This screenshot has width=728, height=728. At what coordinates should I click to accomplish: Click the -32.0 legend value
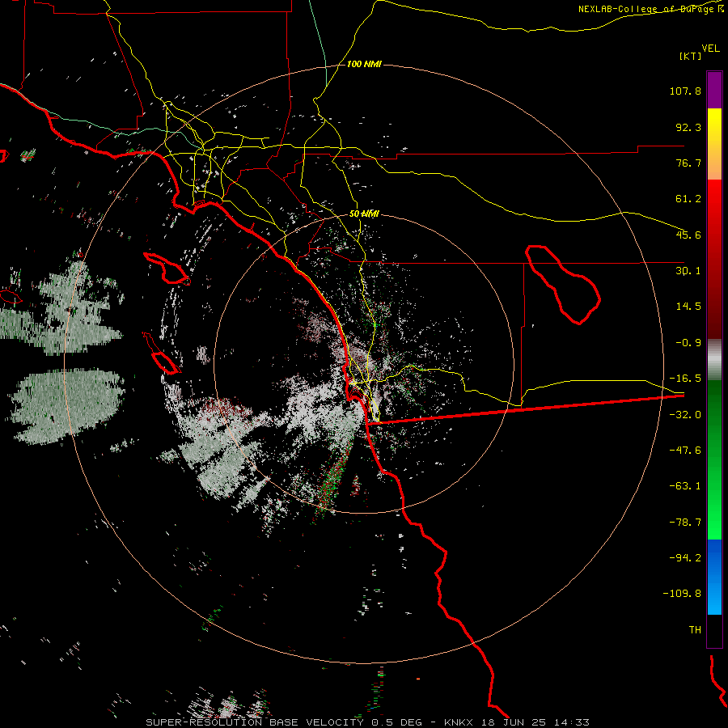pyautogui.click(x=685, y=415)
